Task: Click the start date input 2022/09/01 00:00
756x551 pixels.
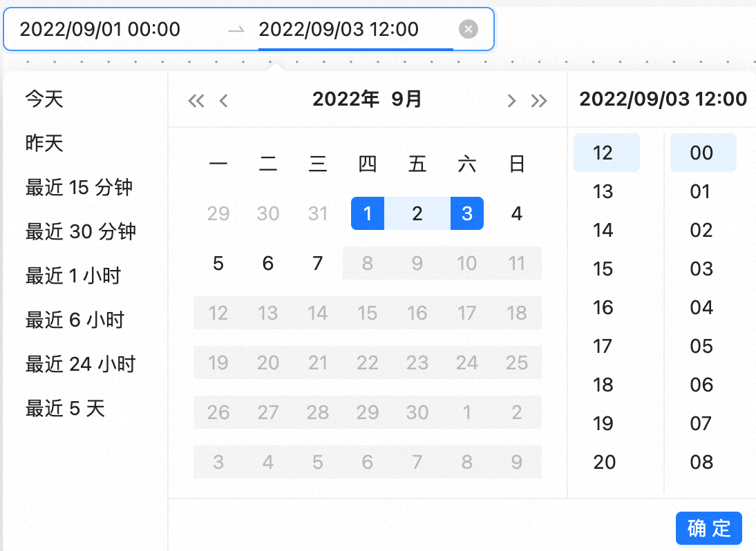Action: [100, 29]
